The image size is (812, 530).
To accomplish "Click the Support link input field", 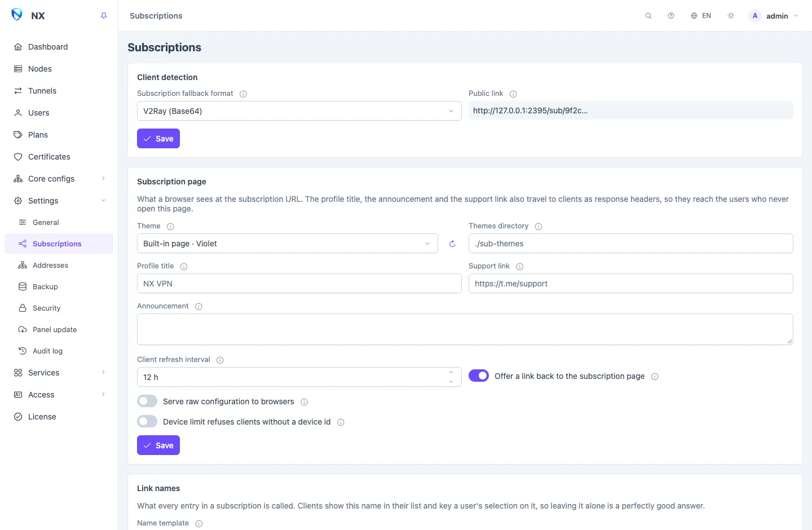I will (631, 284).
